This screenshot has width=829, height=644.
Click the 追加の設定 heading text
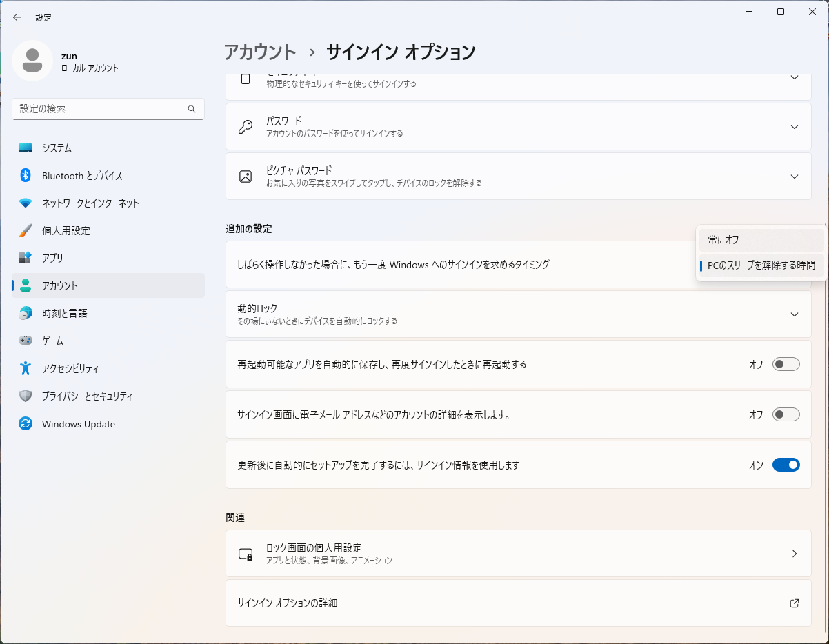249,229
